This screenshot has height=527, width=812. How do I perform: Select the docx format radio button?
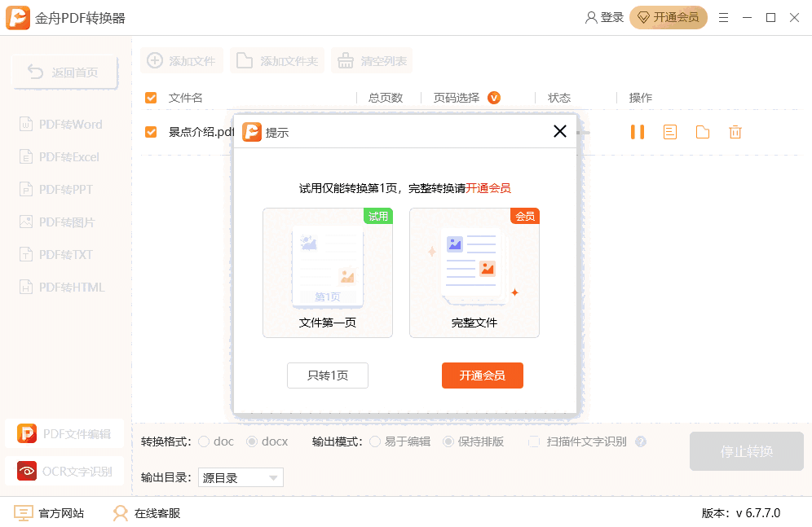click(252, 441)
